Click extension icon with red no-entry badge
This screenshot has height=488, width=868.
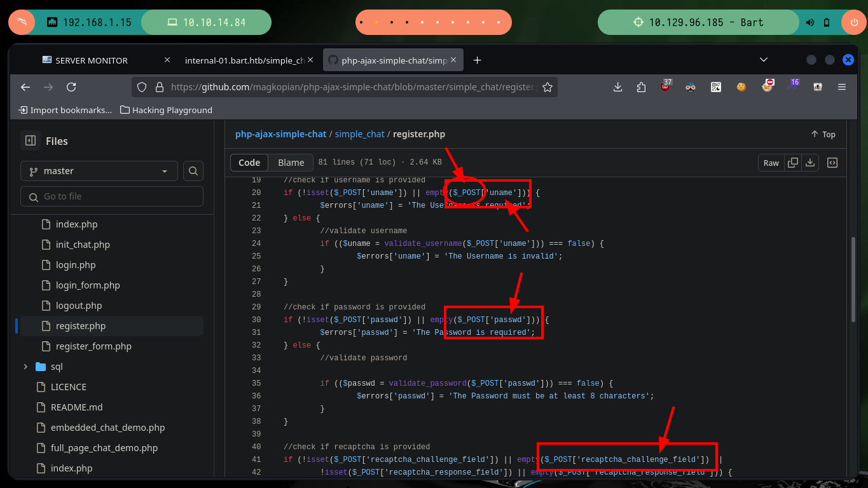[x=768, y=86]
